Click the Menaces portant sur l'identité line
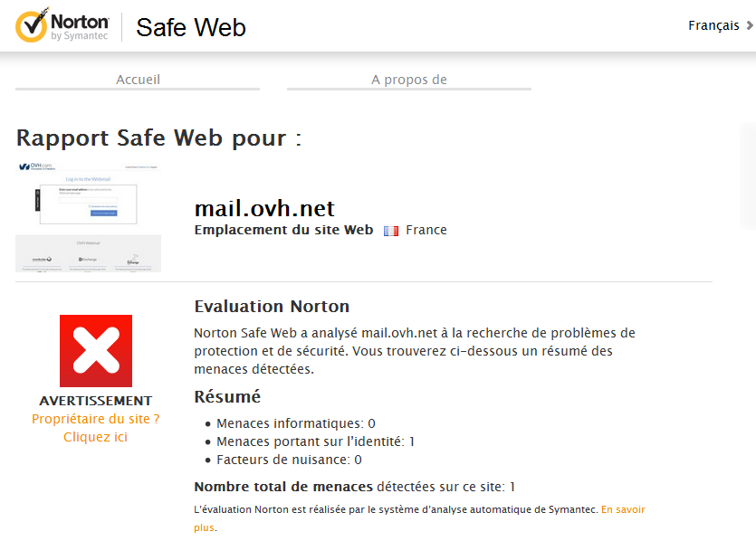This screenshot has width=756, height=541. [x=315, y=441]
